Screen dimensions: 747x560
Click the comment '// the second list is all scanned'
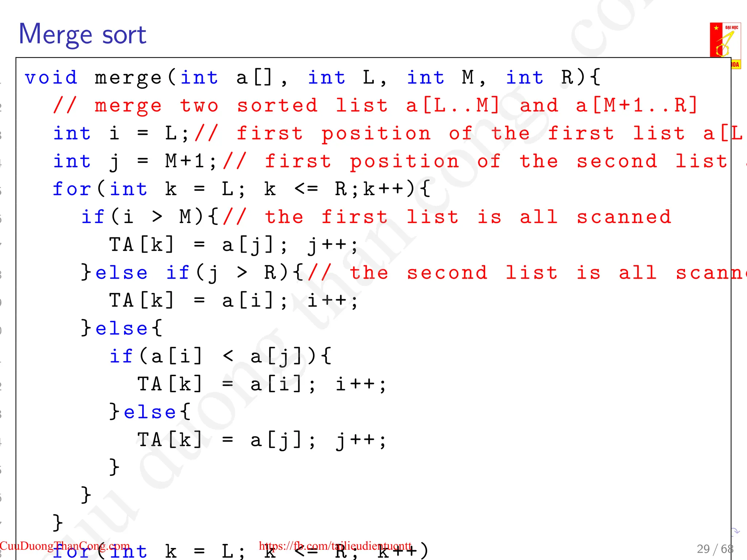[x=527, y=273]
